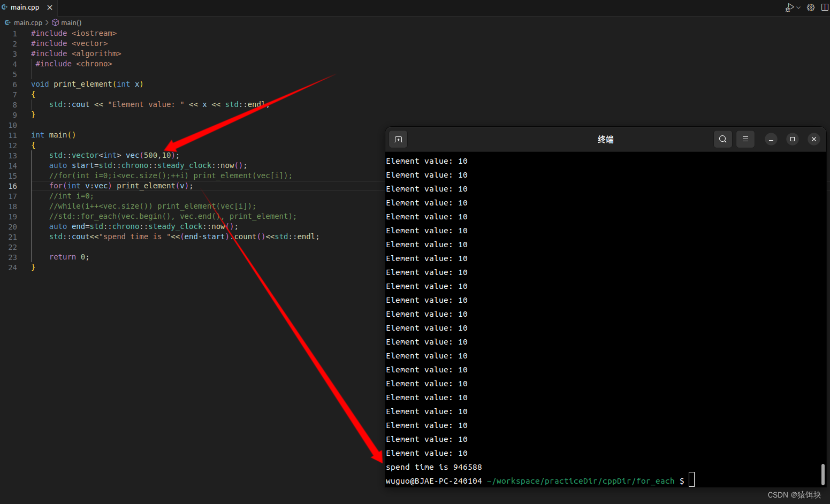Open a new terminal tab with the plus icon
Screen dimensions: 830x504
[398, 139]
